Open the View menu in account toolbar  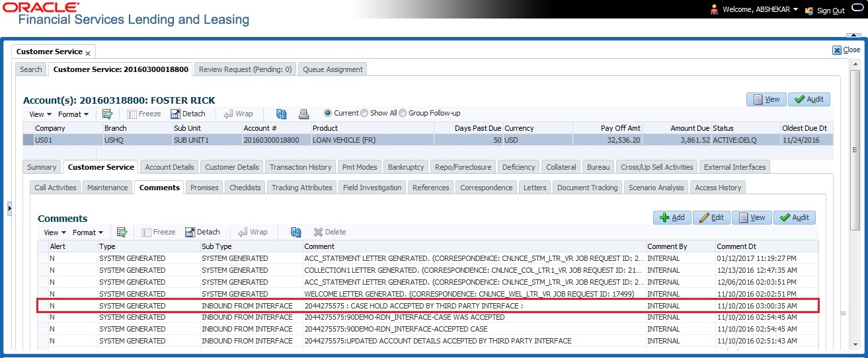click(x=40, y=114)
